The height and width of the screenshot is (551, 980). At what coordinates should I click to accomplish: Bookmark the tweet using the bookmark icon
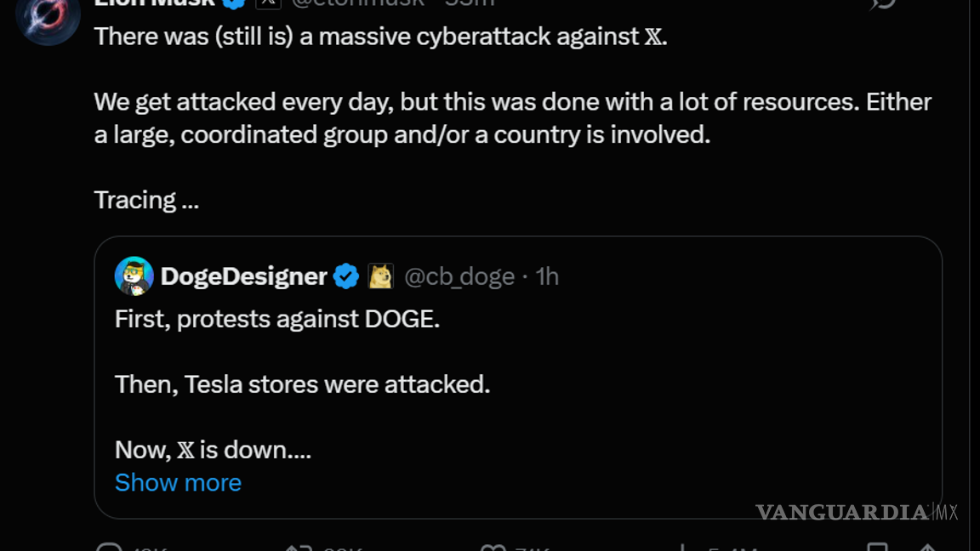(x=876, y=547)
